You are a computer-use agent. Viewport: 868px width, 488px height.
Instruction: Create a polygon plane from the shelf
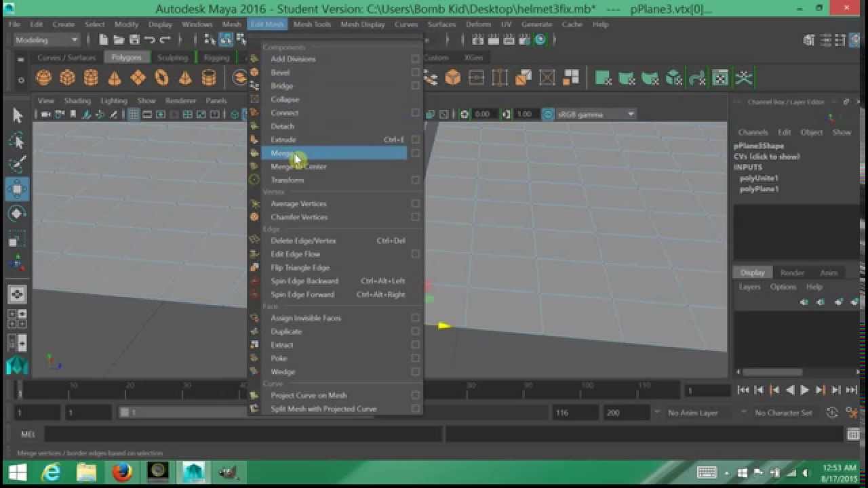pos(138,78)
